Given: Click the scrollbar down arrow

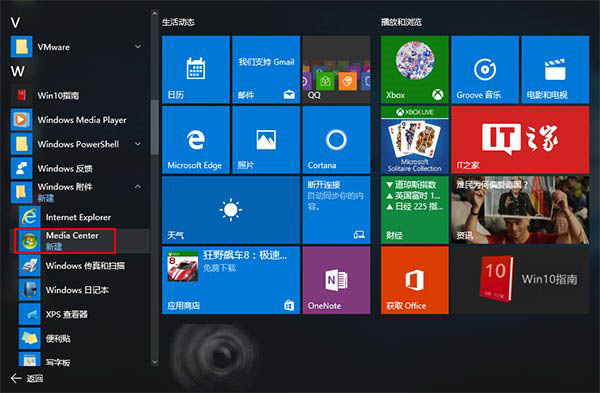Looking at the screenshot, I should pos(154,362).
